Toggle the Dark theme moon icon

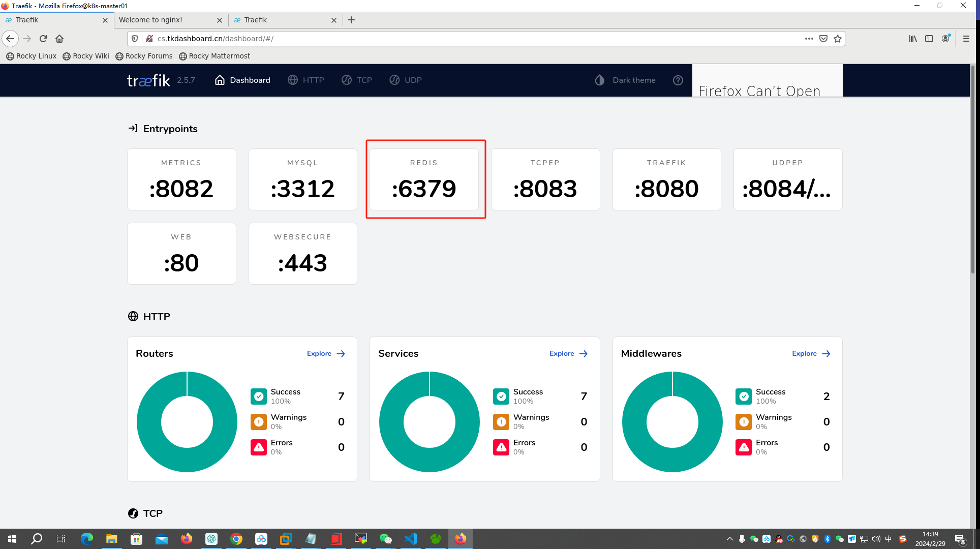pos(600,80)
